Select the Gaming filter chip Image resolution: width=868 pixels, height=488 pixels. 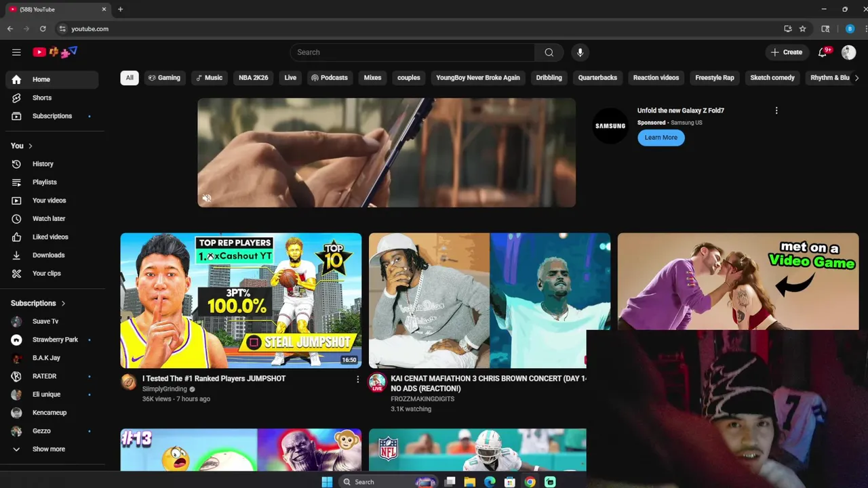(164, 78)
